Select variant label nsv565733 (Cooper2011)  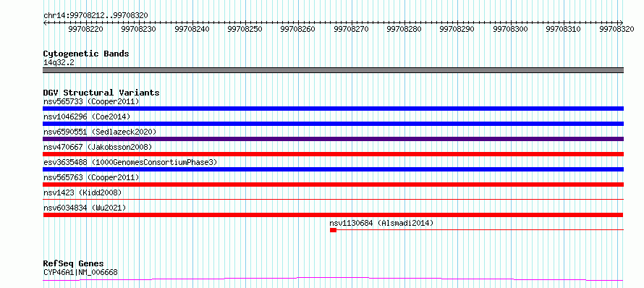(91, 101)
